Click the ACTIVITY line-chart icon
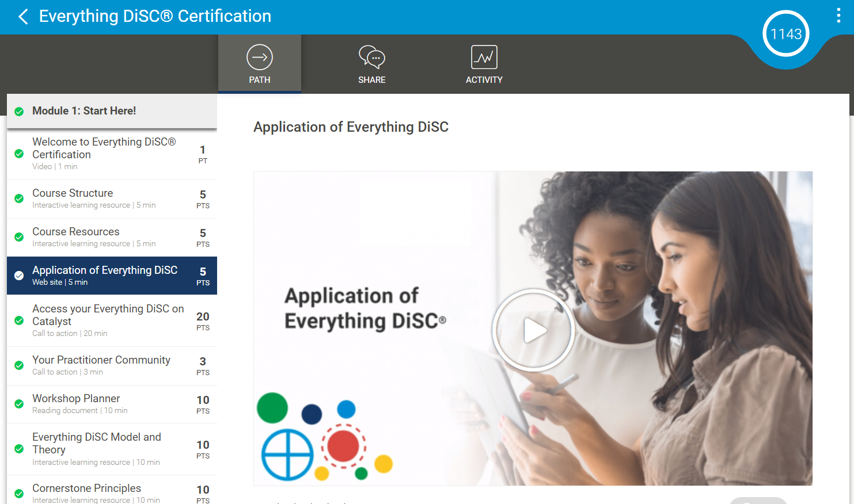 (484, 57)
